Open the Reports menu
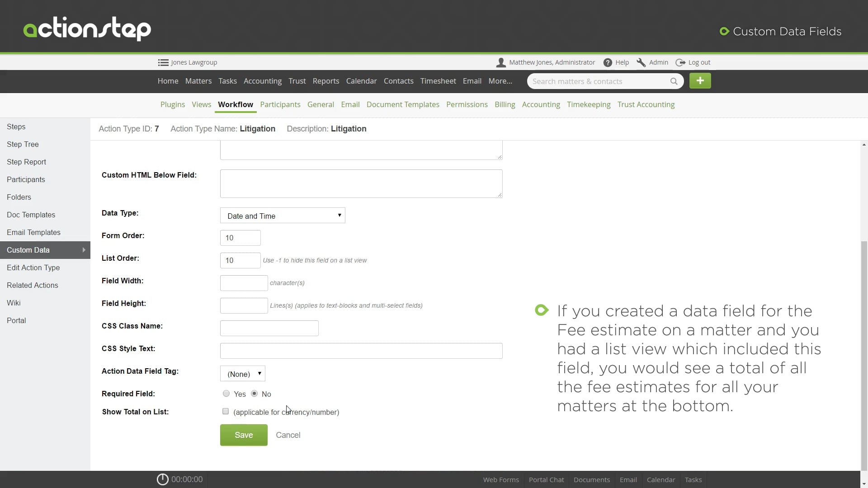 pyautogui.click(x=326, y=81)
